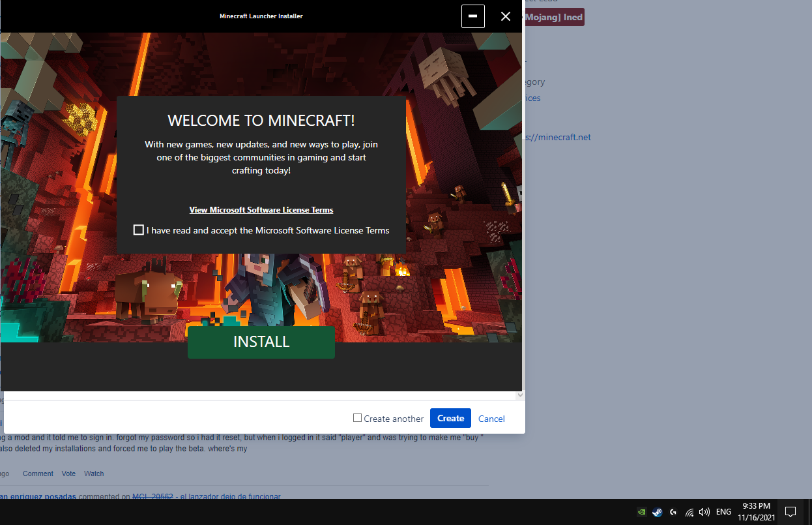Open the Logitech G tray icon
The image size is (812, 525).
(x=673, y=512)
